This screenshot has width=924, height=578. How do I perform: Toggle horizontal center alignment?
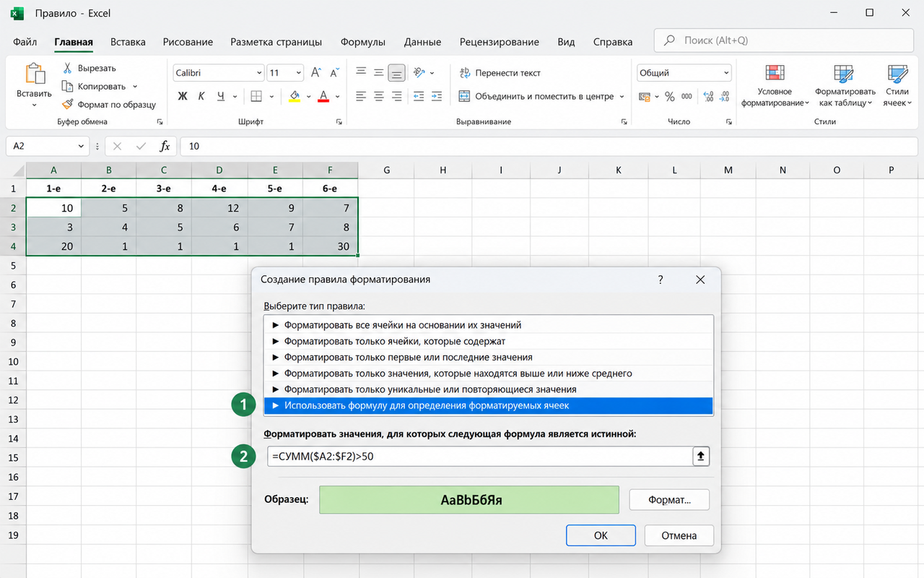point(378,96)
